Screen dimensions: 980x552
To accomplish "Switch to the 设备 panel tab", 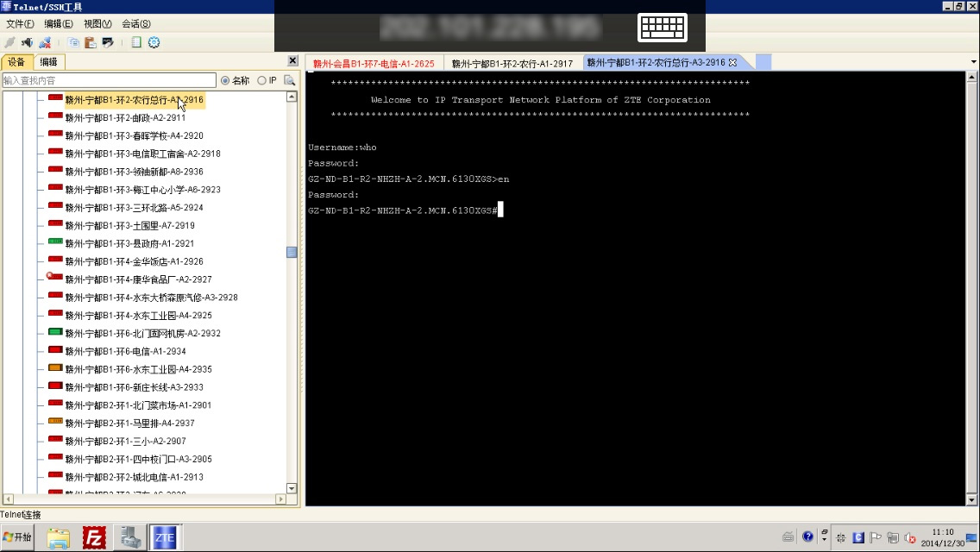I will click(17, 62).
